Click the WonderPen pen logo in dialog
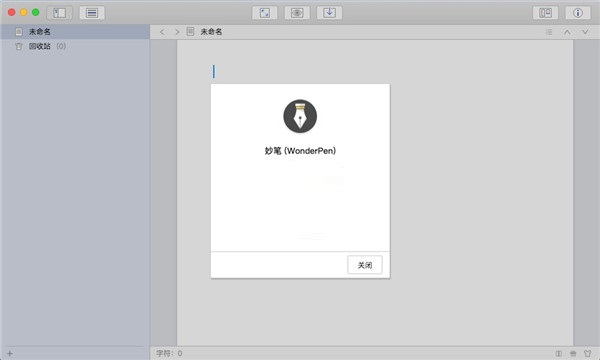The width and height of the screenshot is (600, 360). 300,116
